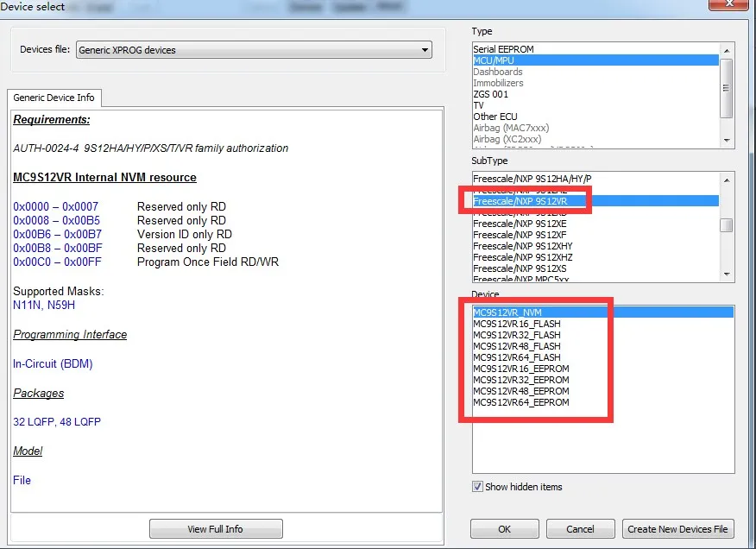Select MC9S12VR32_FLASH device
Viewport: 756px width, 549px height.
pos(603,335)
